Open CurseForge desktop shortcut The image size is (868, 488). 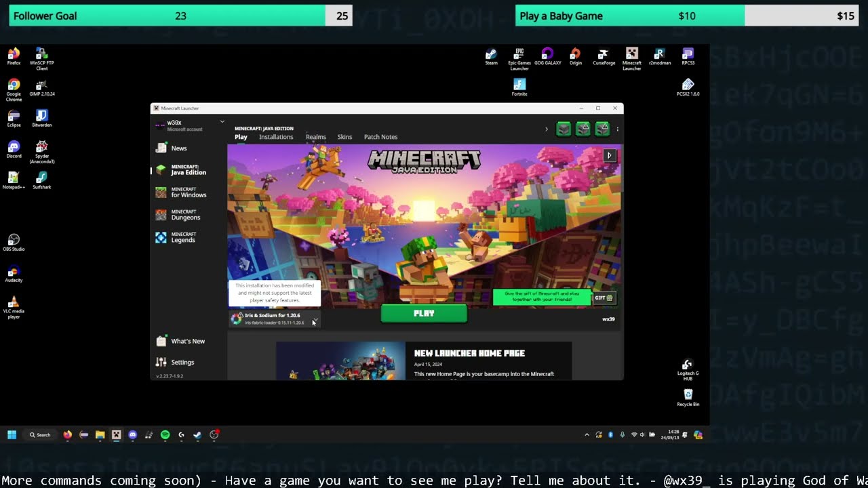tap(604, 56)
